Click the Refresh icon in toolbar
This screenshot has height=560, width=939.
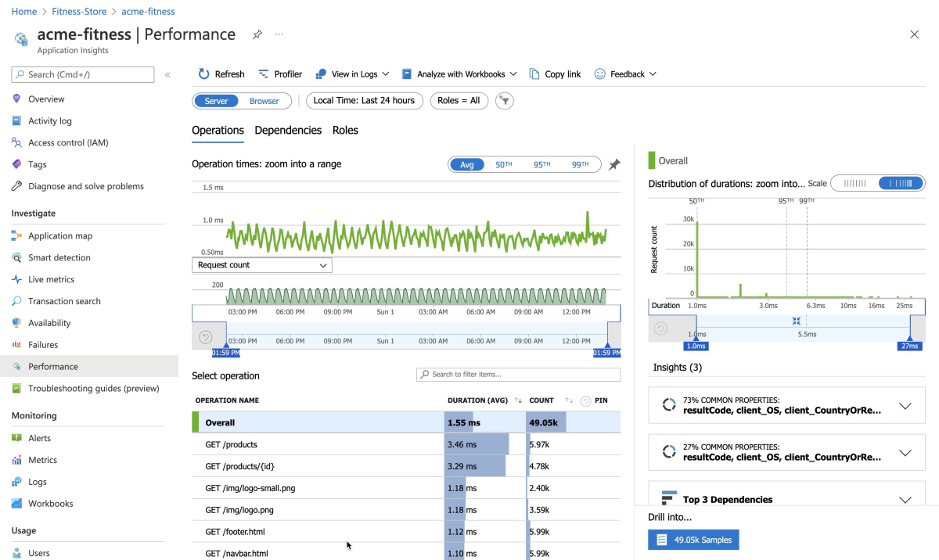pos(203,74)
